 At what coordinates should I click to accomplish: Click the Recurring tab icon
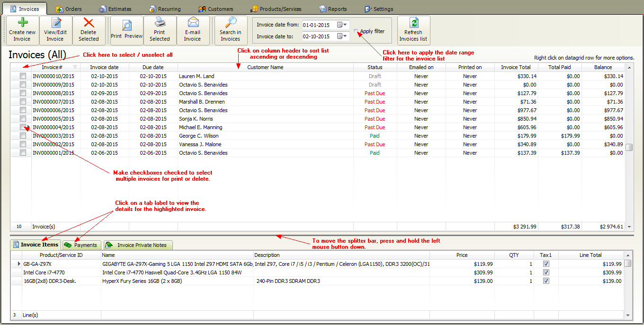[x=152, y=9]
